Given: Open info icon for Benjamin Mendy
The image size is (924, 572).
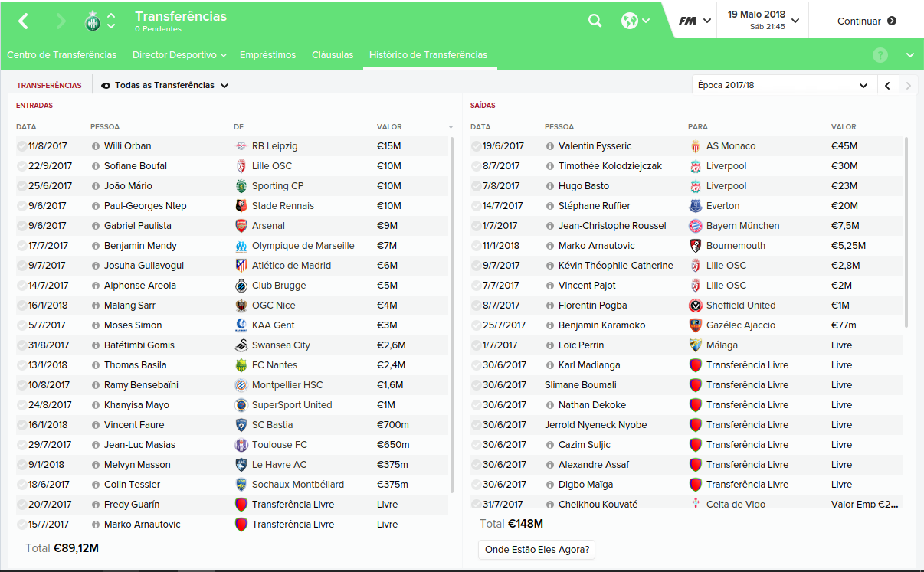Looking at the screenshot, I should pos(96,245).
